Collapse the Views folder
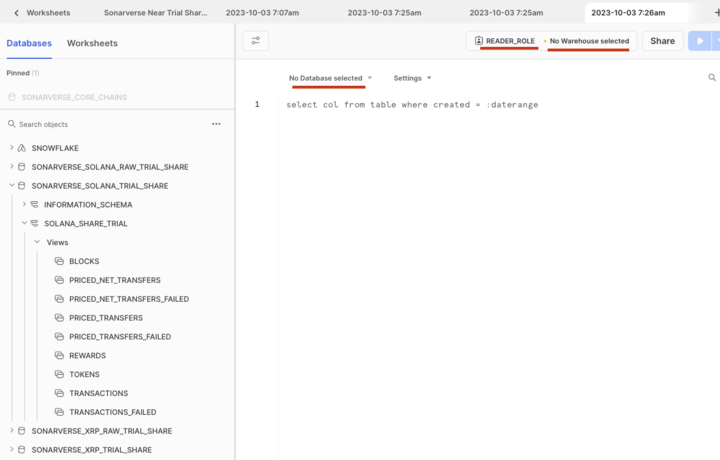720x460 pixels. tap(37, 241)
